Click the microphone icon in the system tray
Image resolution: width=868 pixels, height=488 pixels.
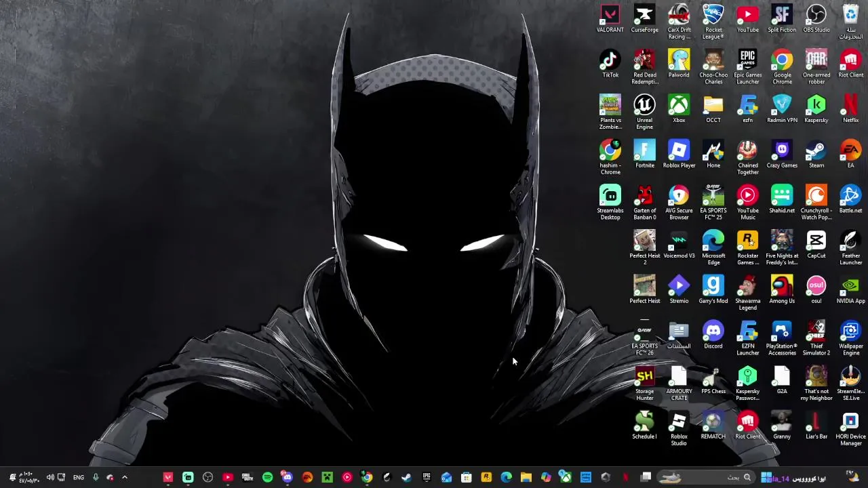point(96,477)
